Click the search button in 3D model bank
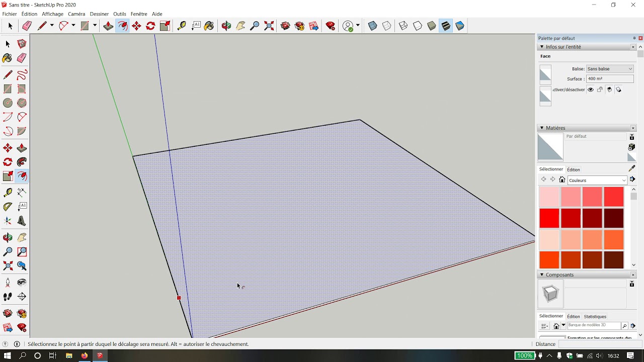This screenshot has width=644, height=362. [624, 326]
